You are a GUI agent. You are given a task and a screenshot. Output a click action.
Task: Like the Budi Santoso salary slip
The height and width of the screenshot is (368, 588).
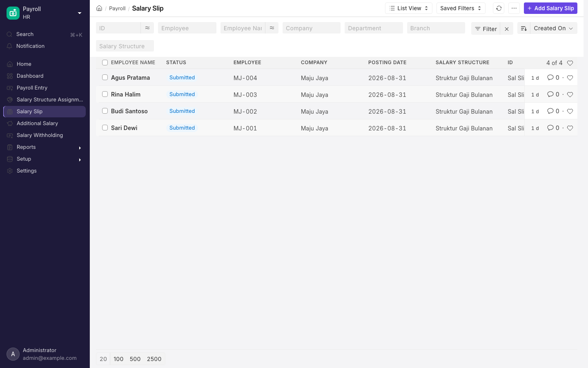click(570, 111)
